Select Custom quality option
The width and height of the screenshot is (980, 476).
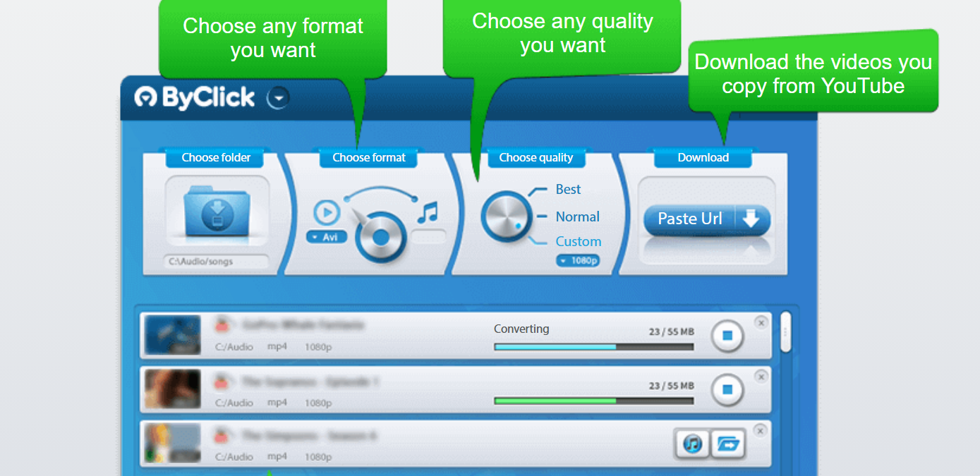coord(578,241)
